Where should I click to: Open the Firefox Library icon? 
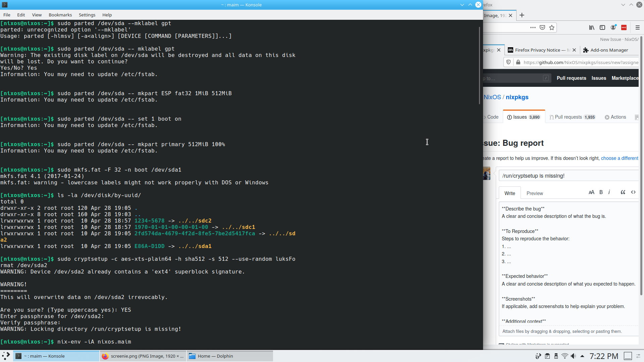(591, 27)
